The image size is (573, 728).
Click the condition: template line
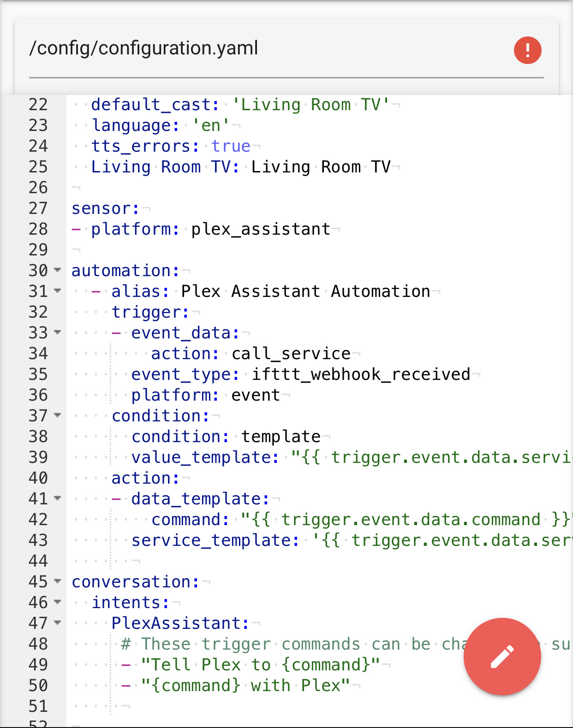[226, 437]
